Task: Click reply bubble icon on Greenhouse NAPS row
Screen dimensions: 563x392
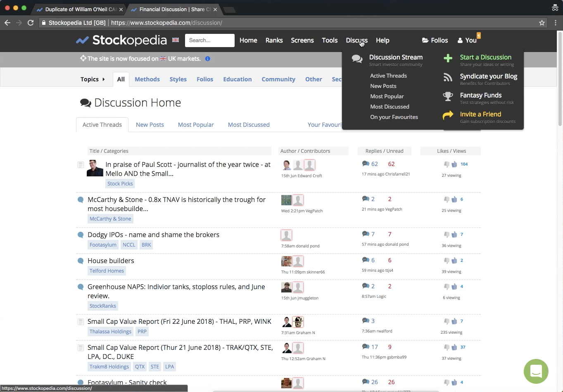Action: (x=366, y=286)
